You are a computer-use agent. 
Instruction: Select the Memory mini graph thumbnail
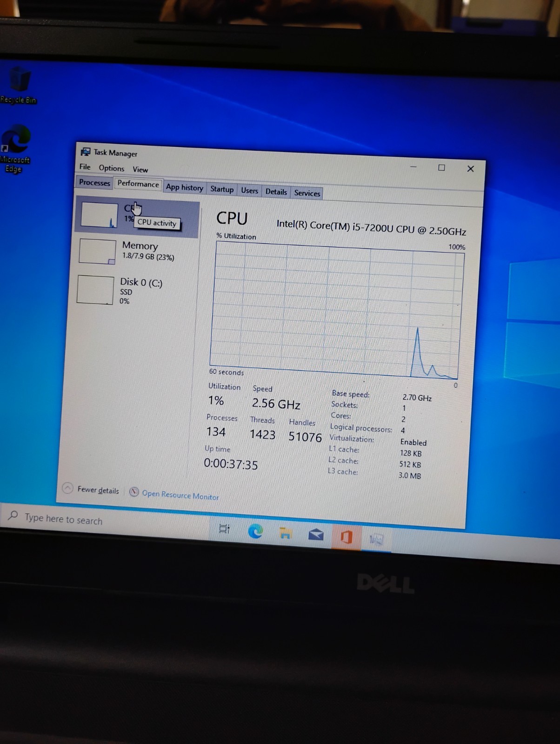click(x=98, y=252)
